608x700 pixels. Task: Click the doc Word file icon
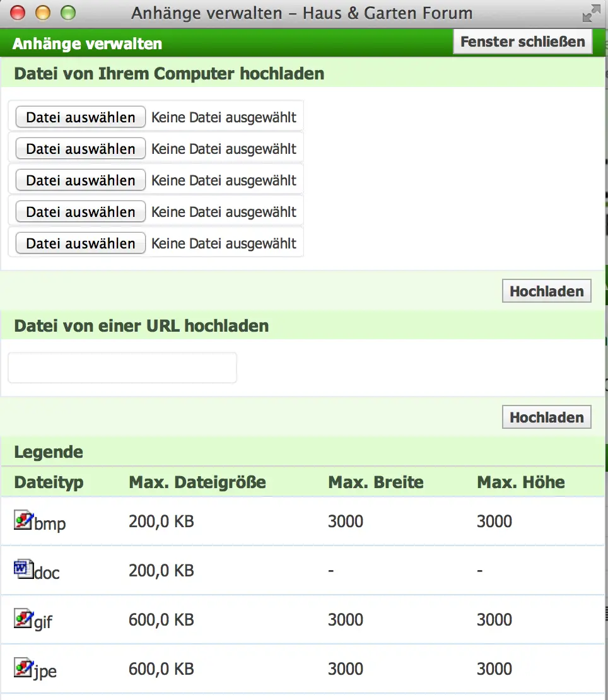23,569
